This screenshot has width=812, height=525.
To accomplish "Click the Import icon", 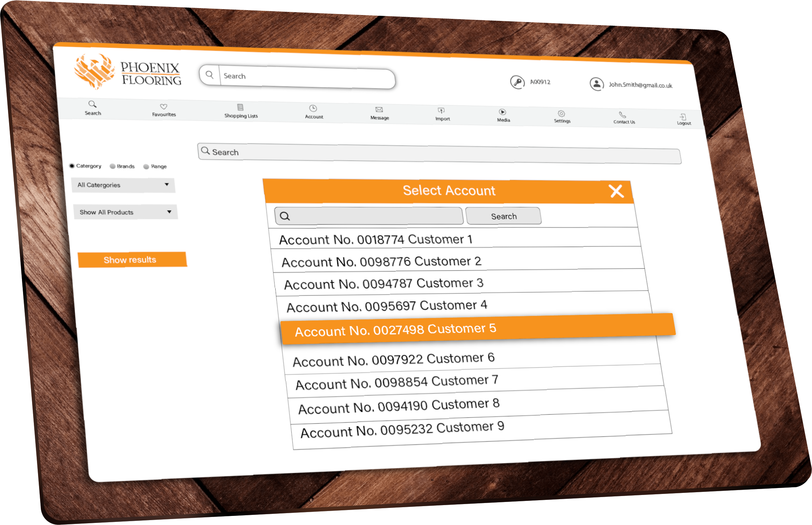I will (x=441, y=111).
